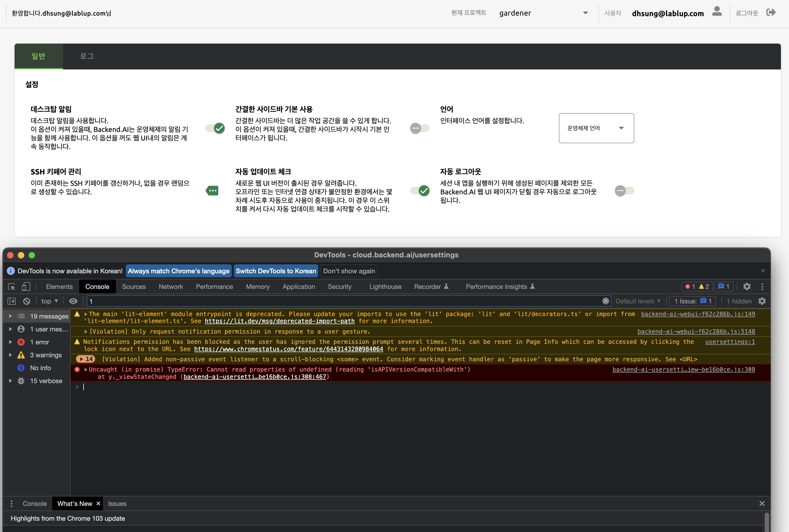Click Switch DevTools to Korean button

coord(276,271)
